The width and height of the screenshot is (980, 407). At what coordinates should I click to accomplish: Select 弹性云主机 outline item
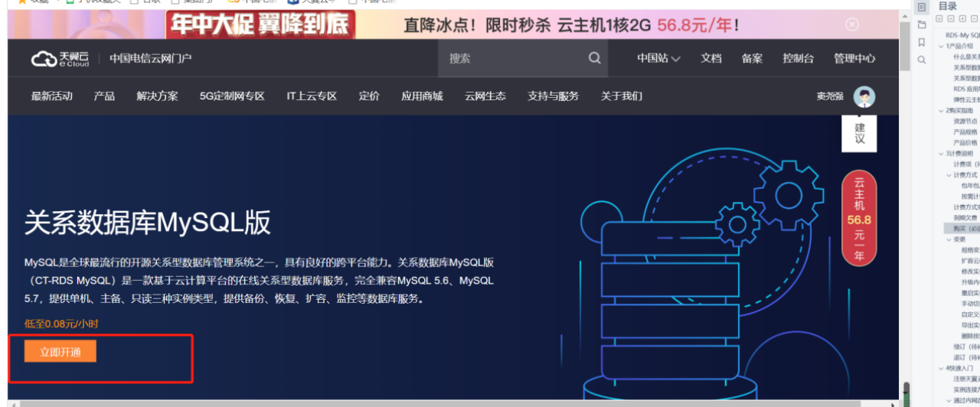(x=966, y=99)
